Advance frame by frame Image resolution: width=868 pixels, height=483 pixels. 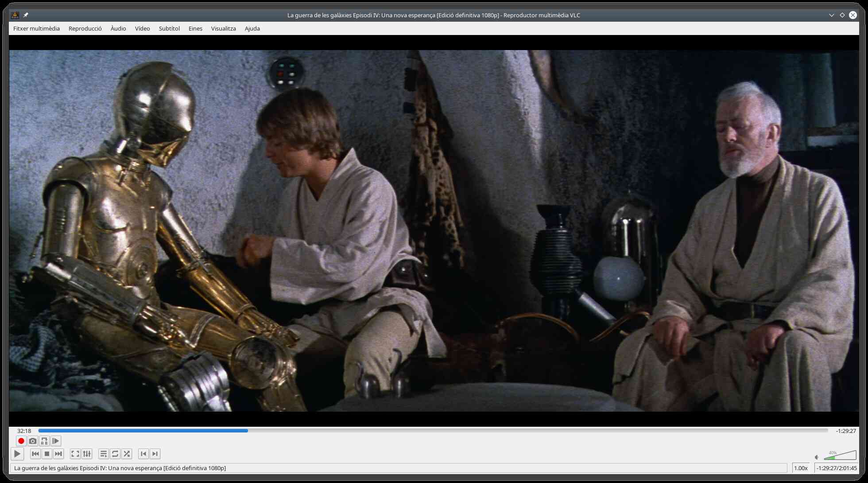55,441
